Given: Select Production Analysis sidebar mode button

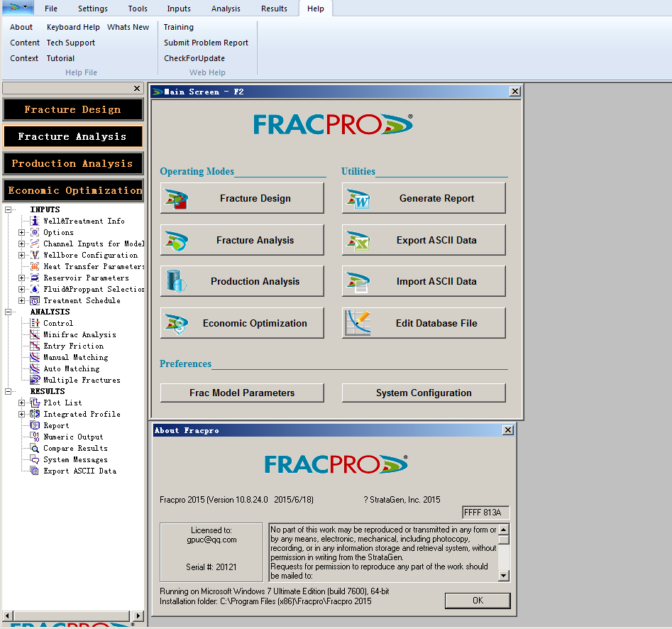Looking at the screenshot, I should (73, 163).
